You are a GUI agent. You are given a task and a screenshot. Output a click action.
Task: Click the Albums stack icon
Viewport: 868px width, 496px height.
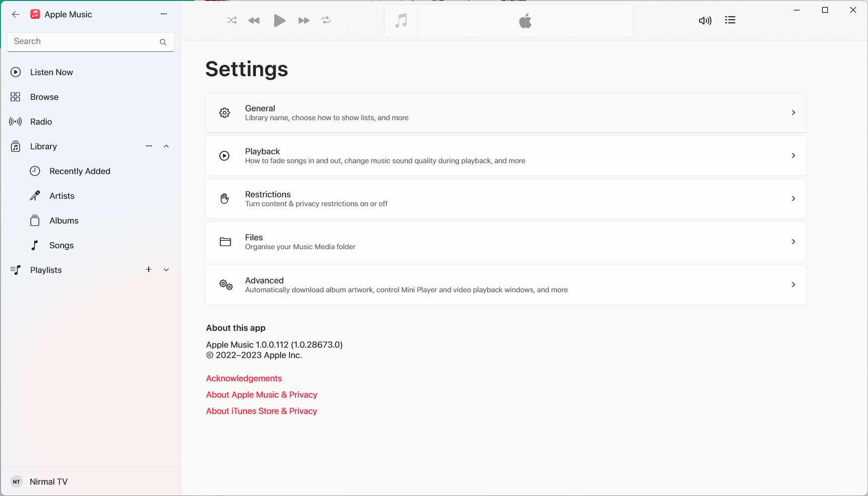[35, 221]
